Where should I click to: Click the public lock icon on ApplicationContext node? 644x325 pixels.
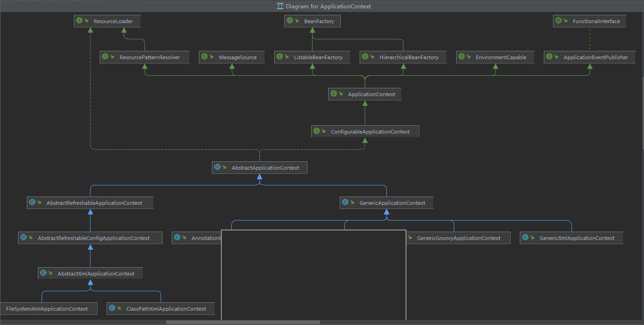pyautogui.click(x=341, y=94)
